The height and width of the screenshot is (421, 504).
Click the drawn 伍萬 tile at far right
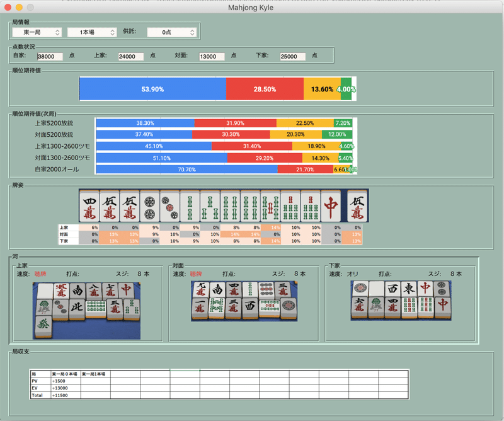[x=357, y=206]
